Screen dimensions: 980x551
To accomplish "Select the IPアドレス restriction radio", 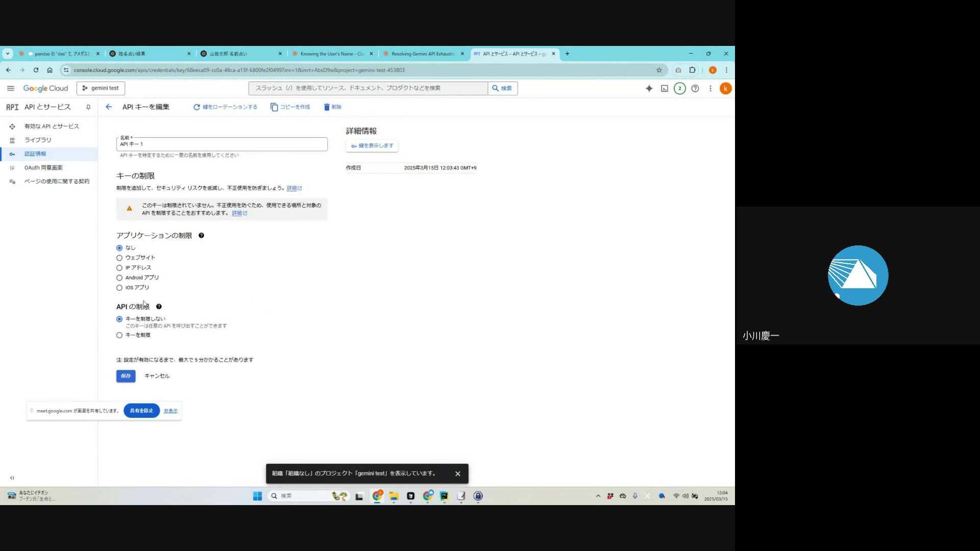I will tap(119, 268).
